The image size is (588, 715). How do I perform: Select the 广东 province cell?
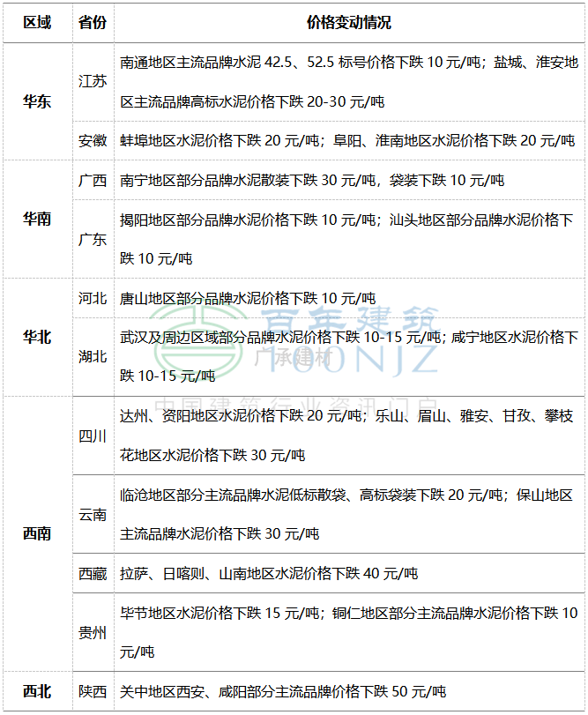coord(93,239)
